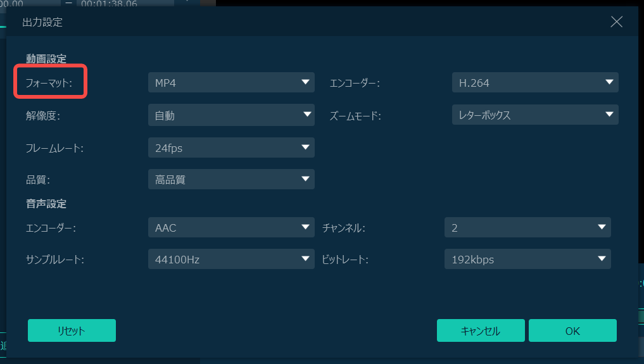Open the ビットレート 192kbps dropdown

(x=527, y=259)
